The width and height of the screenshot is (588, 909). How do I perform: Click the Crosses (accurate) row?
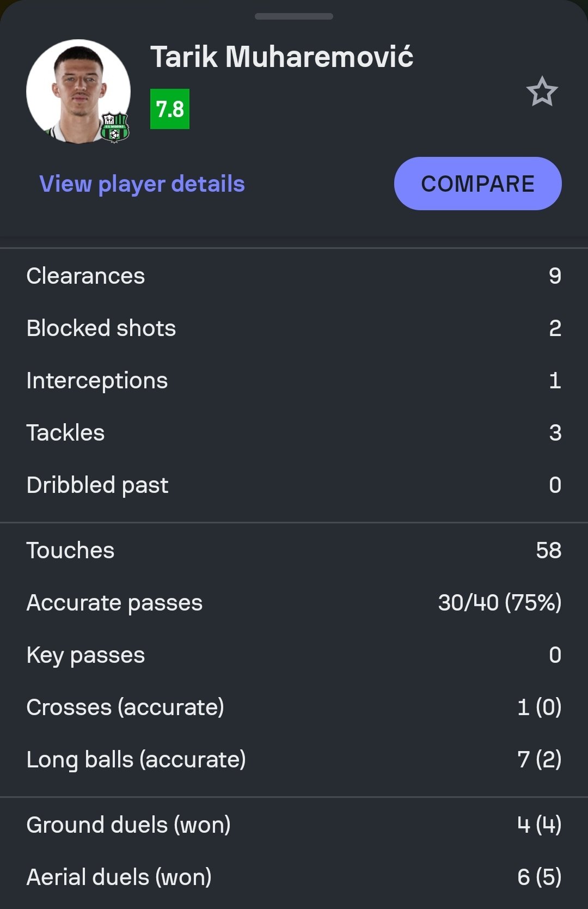click(x=294, y=707)
